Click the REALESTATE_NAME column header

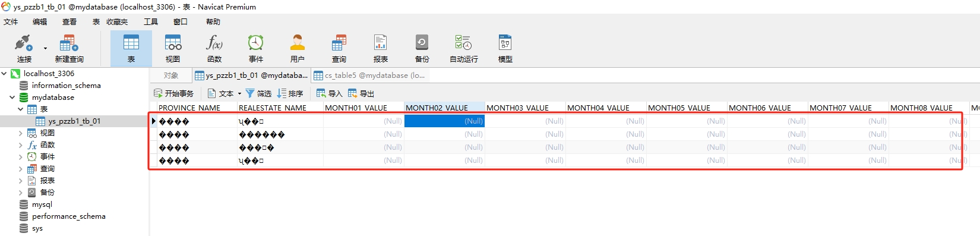click(280, 108)
